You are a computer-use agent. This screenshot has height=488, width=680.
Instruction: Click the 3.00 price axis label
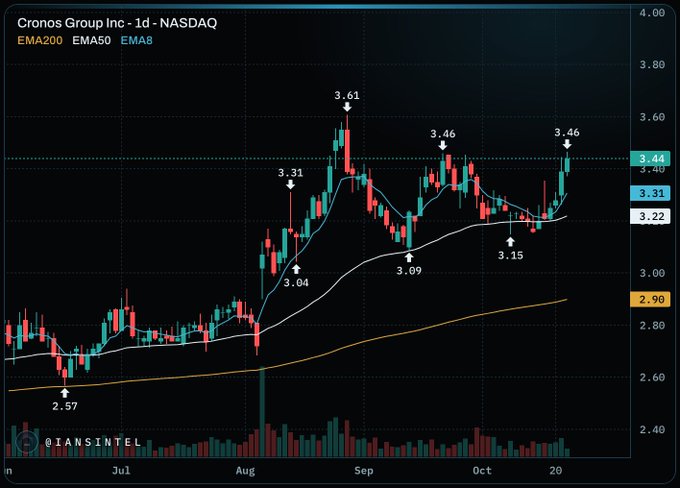tap(652, 273)
